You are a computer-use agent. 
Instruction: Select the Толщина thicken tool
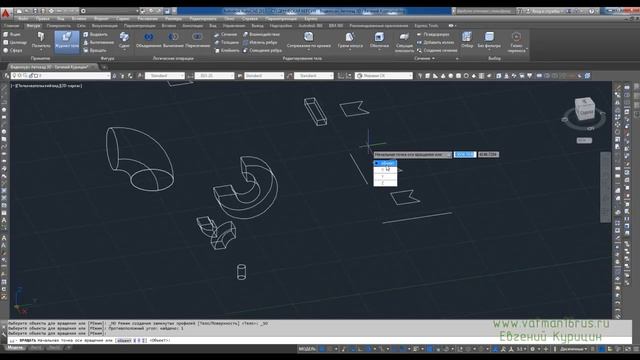click(227, 42)
